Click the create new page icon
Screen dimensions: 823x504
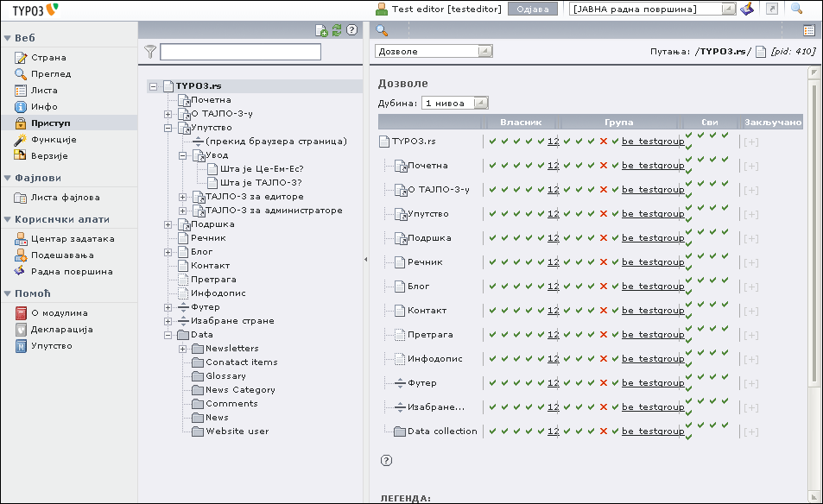point(321,30)
